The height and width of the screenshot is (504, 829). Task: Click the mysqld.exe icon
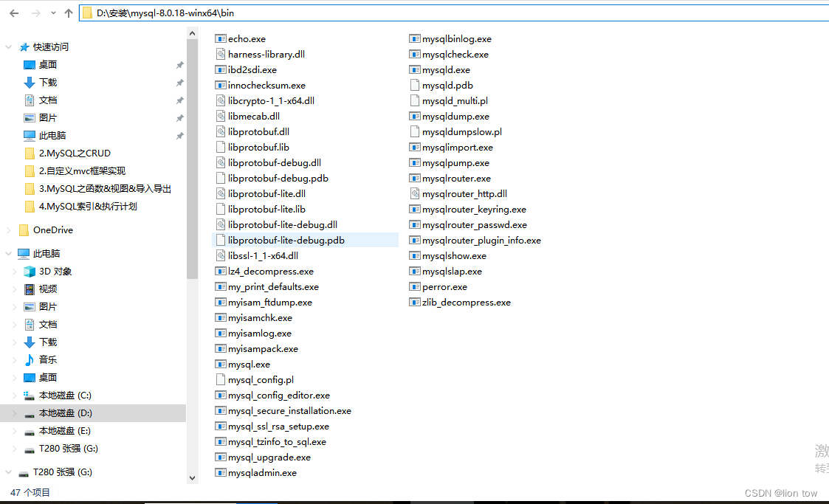click(x=415, y=70)
